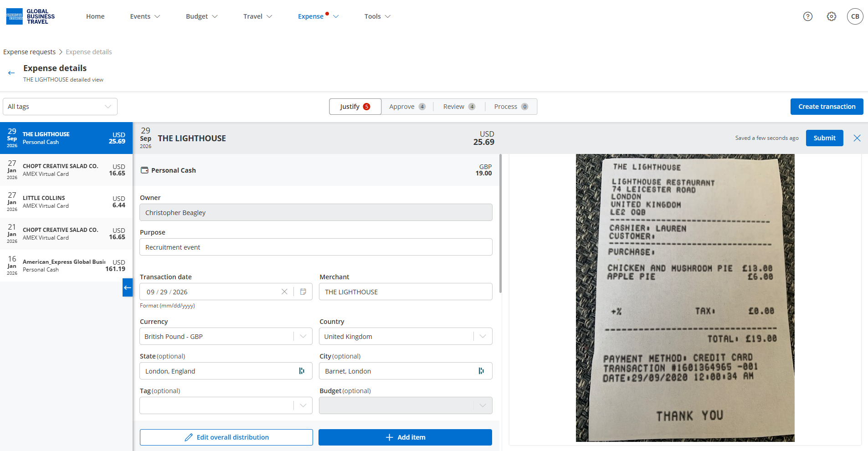Submit the expense
Image resolution: width=868 pixels, height=451 pixels.
click(825, 138)
